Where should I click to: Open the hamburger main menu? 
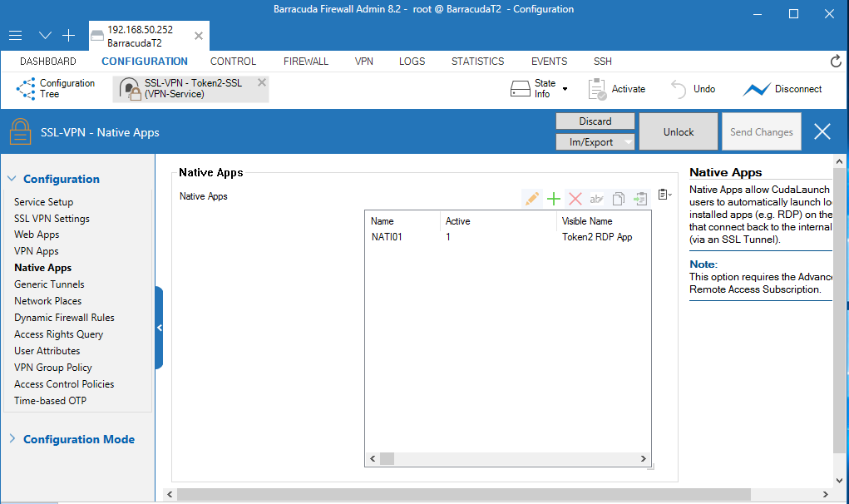pos(15,36)
